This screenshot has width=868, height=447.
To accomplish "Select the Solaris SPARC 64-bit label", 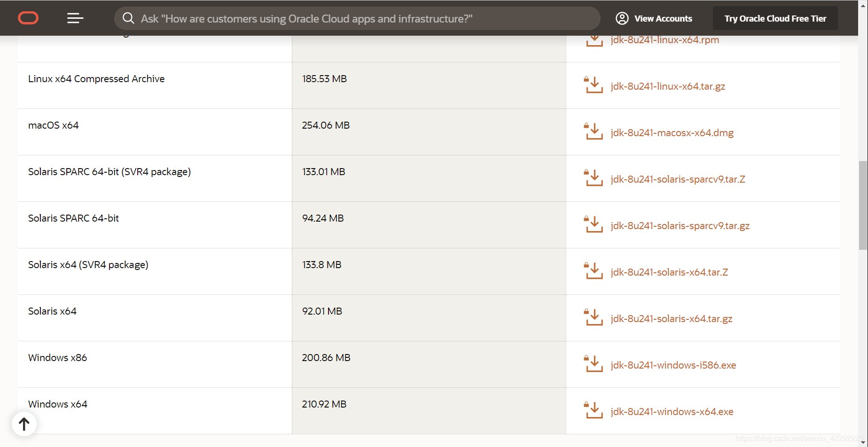I will [x=73, y=218].
